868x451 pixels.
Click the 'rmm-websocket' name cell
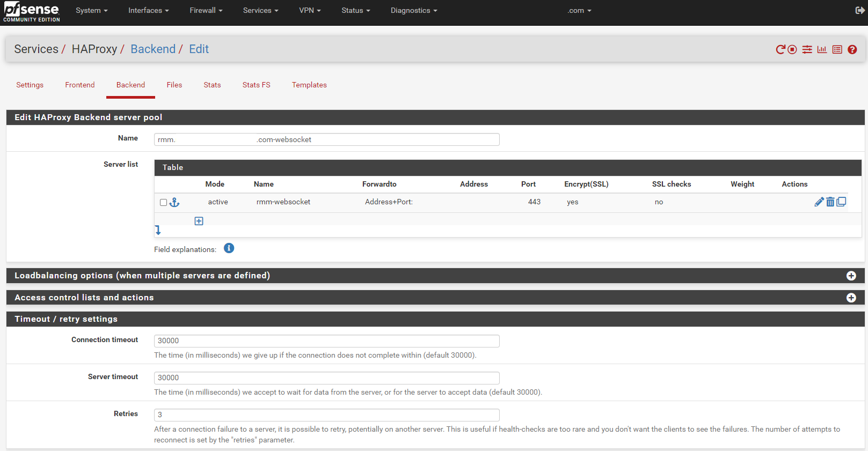(x=283, y=202)
